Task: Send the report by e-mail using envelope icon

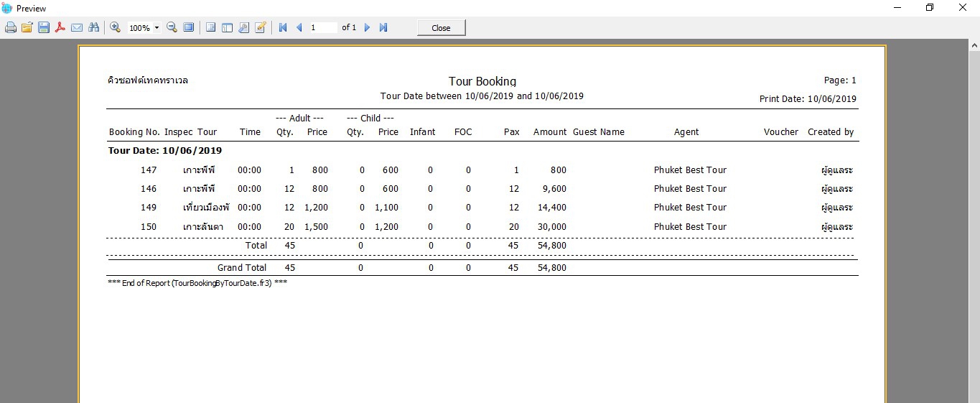Action: pos(77,27)
